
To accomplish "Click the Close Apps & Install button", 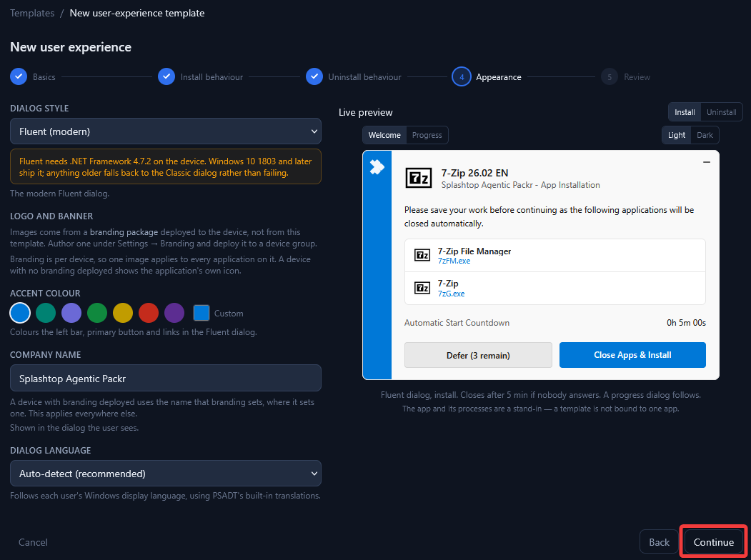I will tap(632, 355).
